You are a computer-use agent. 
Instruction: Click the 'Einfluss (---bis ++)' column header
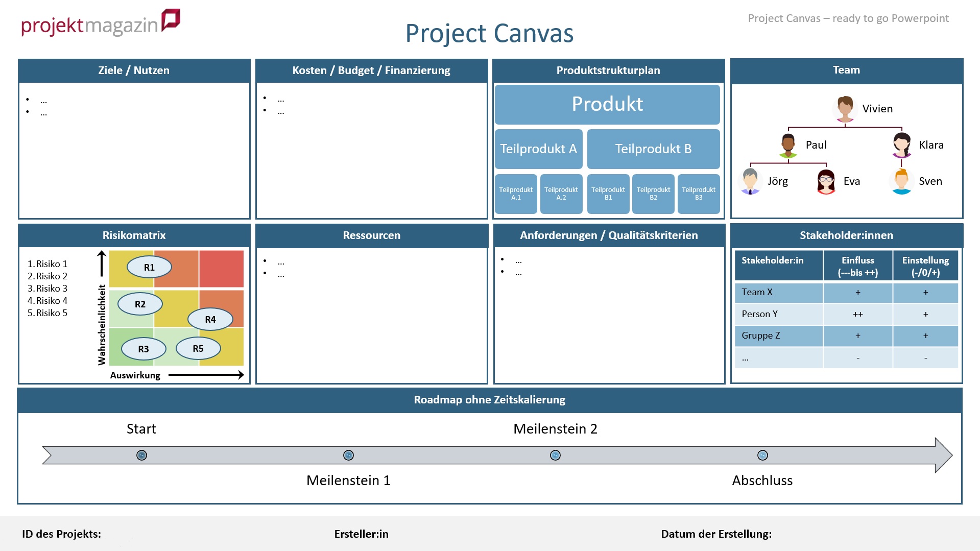[x=858, y=266]
